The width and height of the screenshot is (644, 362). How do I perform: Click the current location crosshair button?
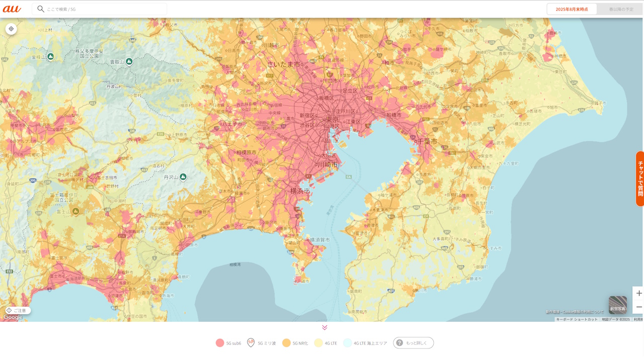[11, 29]
